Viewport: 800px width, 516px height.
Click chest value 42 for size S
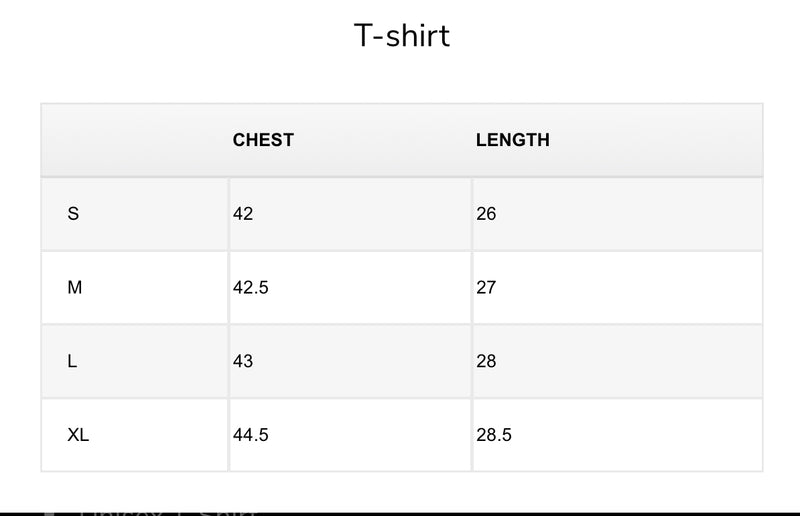pos(243,214)
